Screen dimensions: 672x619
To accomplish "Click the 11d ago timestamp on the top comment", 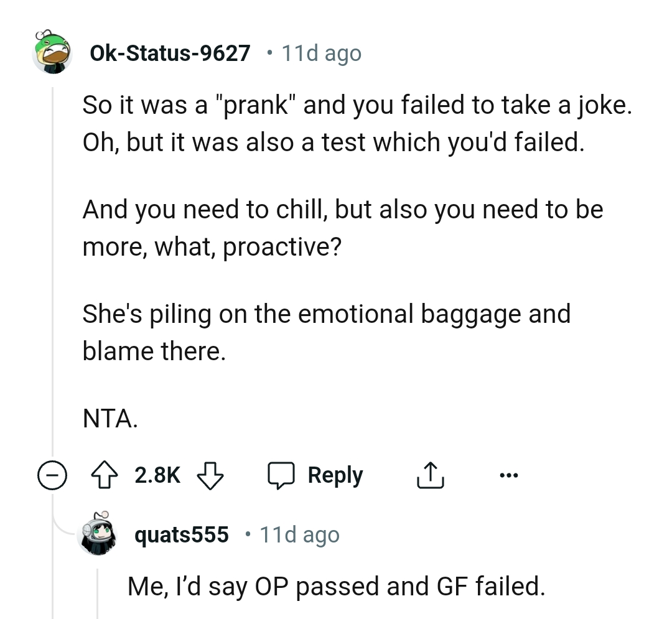I will [321, 53].
